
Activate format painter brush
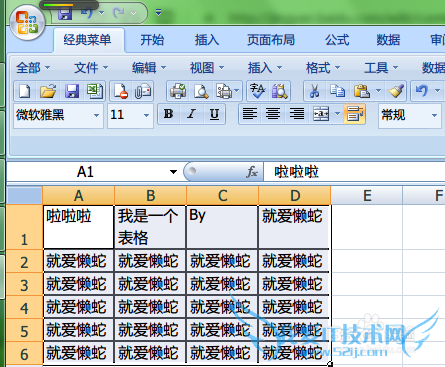click(396, 91)
